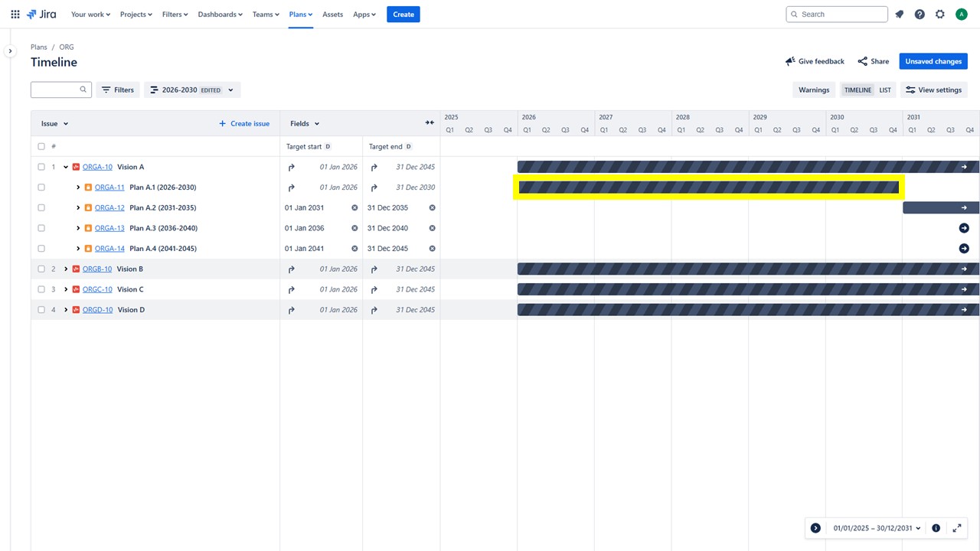The height and width of the screenshot is (551, 980).
Task: Click the Create button
Action: tap(403, 14)
